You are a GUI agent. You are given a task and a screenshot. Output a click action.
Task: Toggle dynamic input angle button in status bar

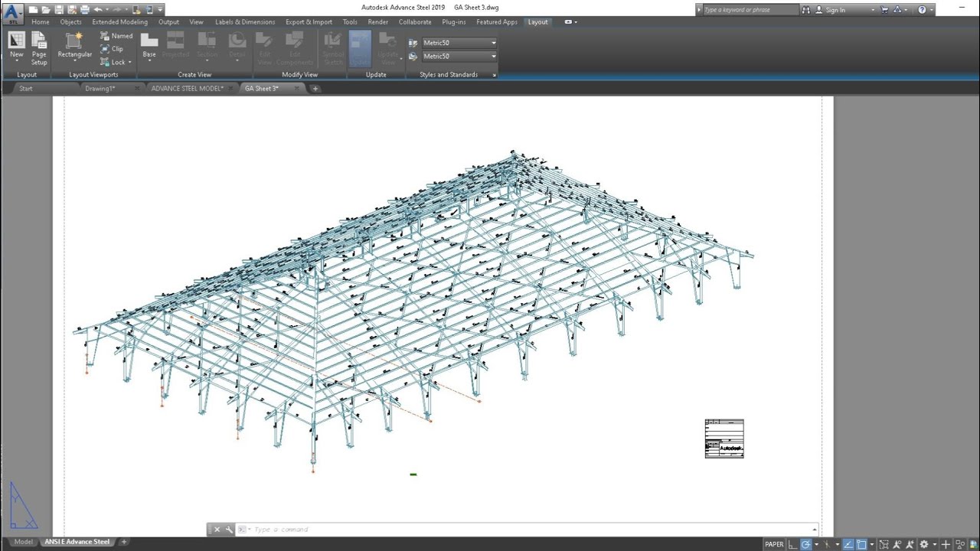pos(848,544)
